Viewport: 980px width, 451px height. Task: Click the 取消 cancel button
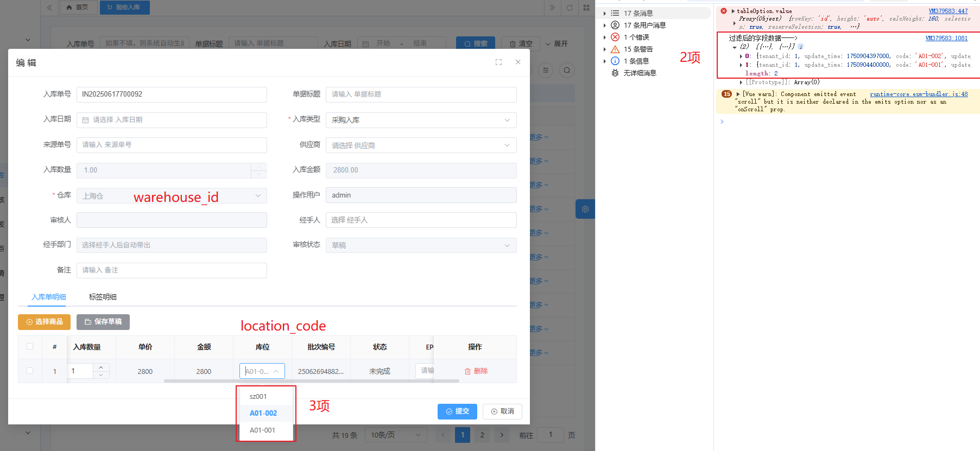pos(502,411)
